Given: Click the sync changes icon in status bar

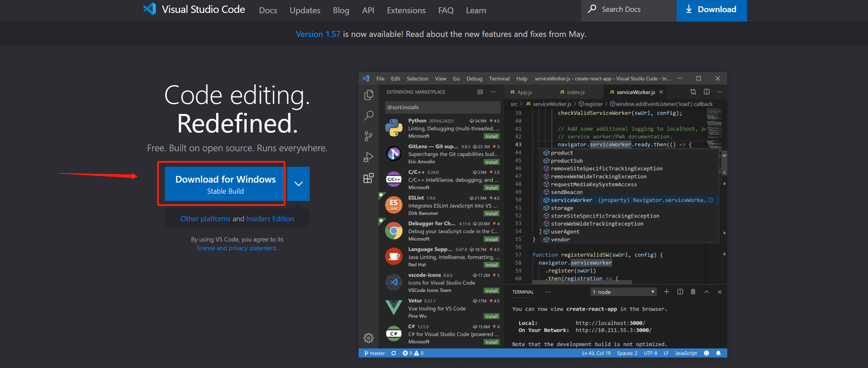Looking at the screenshot, I should pos(393,353).
